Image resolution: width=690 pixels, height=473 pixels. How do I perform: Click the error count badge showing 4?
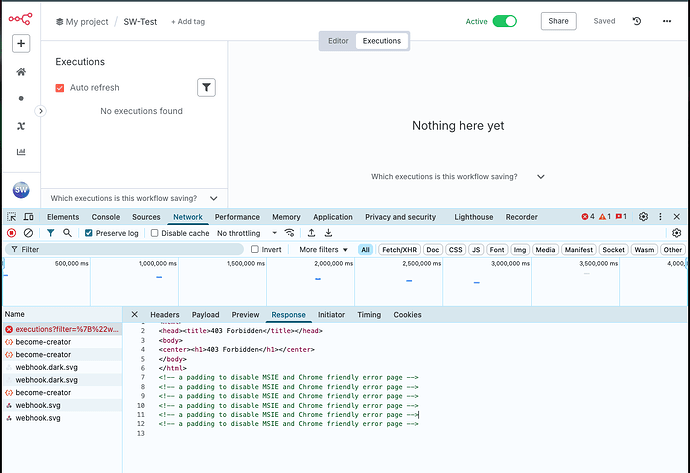click(587, 216)
